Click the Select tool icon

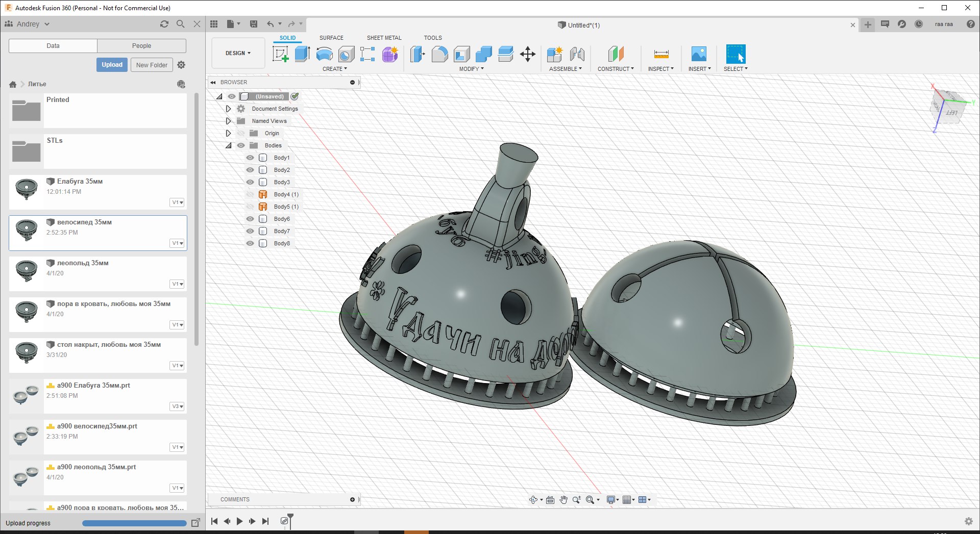(x=736, y=54)
